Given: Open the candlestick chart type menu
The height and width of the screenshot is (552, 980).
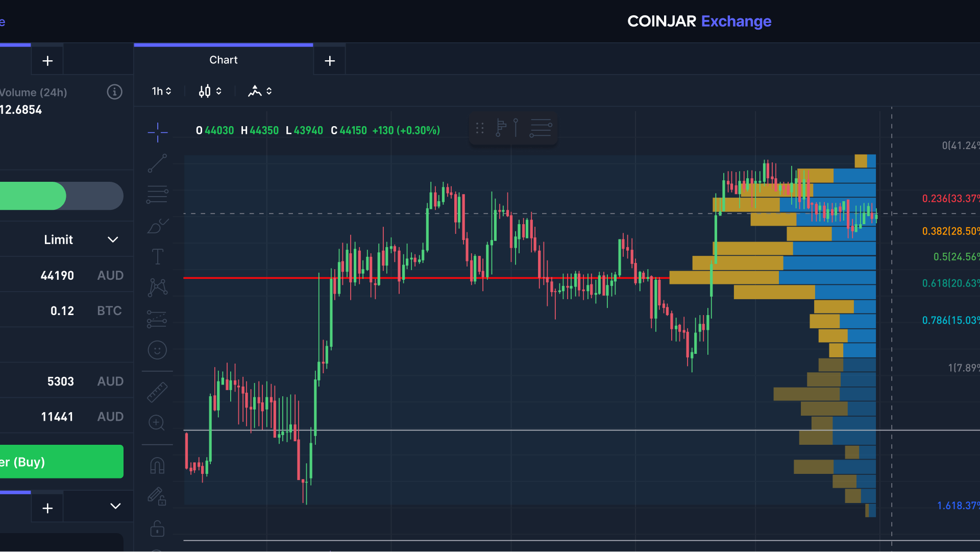Looking at the screenshot, I should click(x=209, y=91).
